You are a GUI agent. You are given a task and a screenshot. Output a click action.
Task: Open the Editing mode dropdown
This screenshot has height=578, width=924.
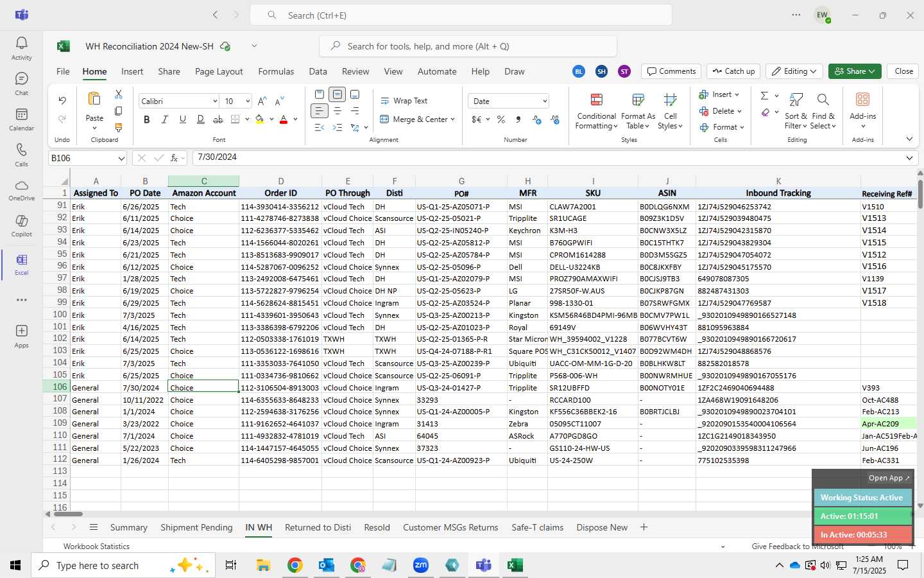[x=795, y=71]
